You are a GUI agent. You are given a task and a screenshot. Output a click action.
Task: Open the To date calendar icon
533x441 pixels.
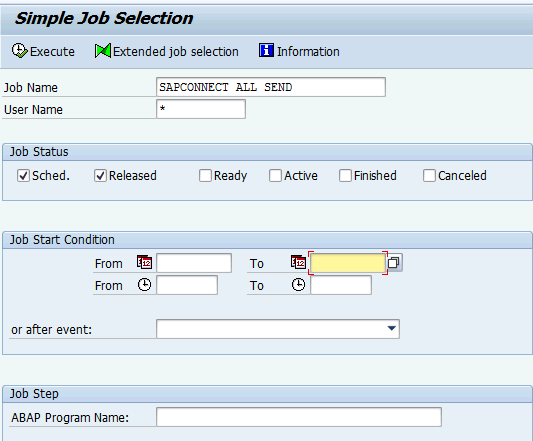[298, 262]
